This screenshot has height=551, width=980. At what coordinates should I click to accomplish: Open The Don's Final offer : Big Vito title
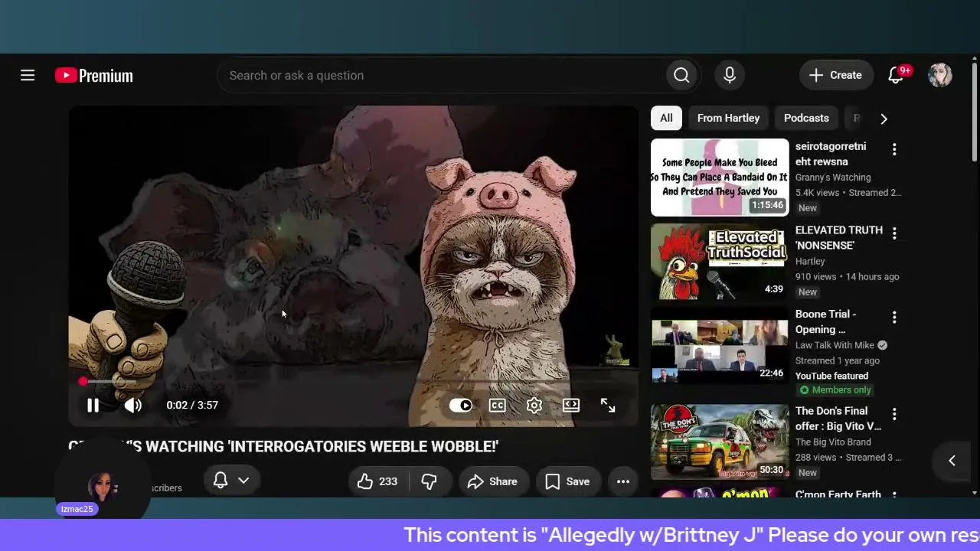[838, 418]
